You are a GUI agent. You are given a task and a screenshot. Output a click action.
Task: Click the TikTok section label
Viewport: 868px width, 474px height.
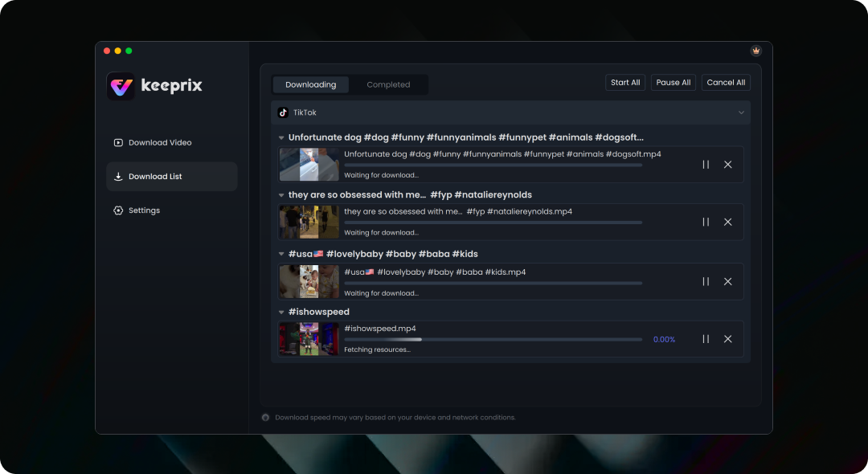(305, 112)
